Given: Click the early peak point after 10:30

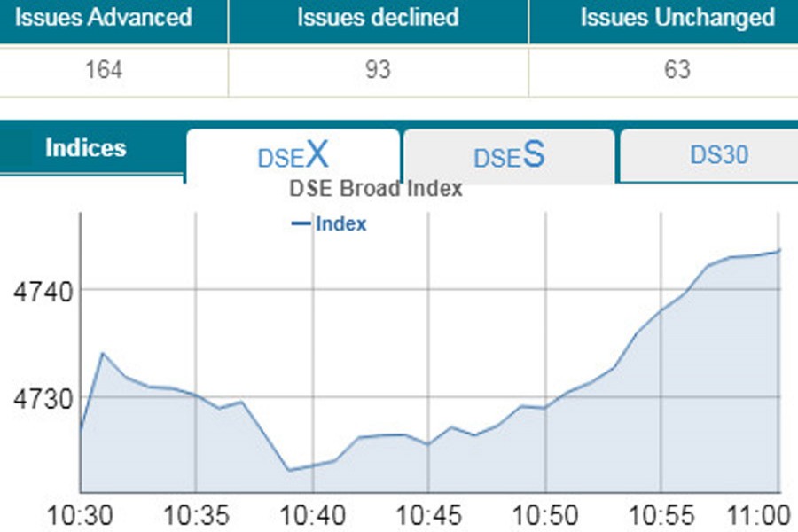Looking at the screenshot, I should [x=103, y=353].
